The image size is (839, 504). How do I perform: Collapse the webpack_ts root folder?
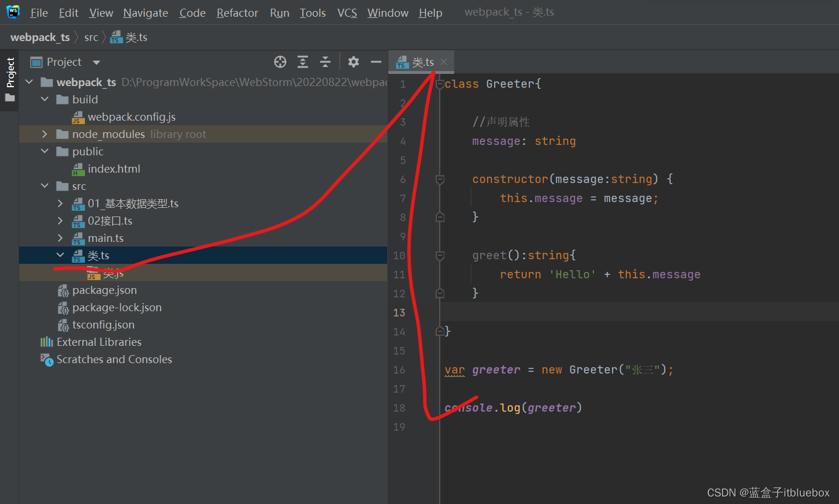29,82
